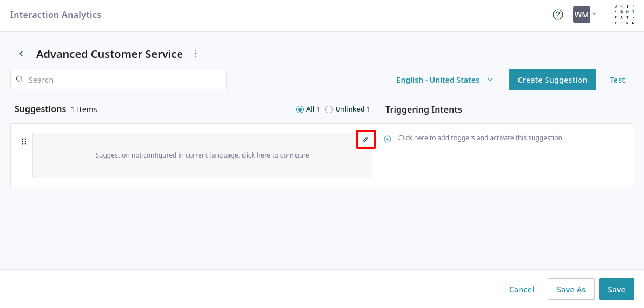Select the All radio button
This screenshot has height=308, width=644.
click(x=300, y=109)
